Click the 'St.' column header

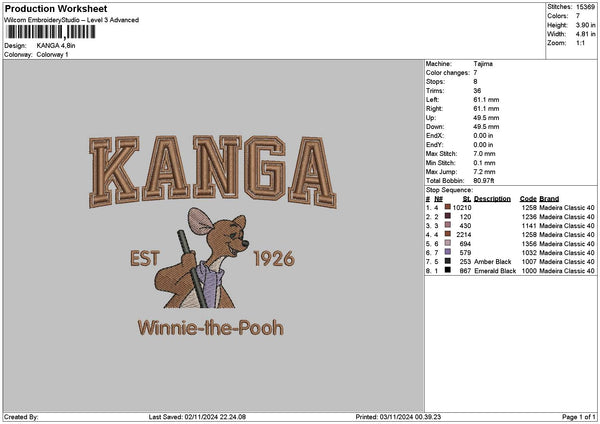pyautogui.click(x=467, y=199)
